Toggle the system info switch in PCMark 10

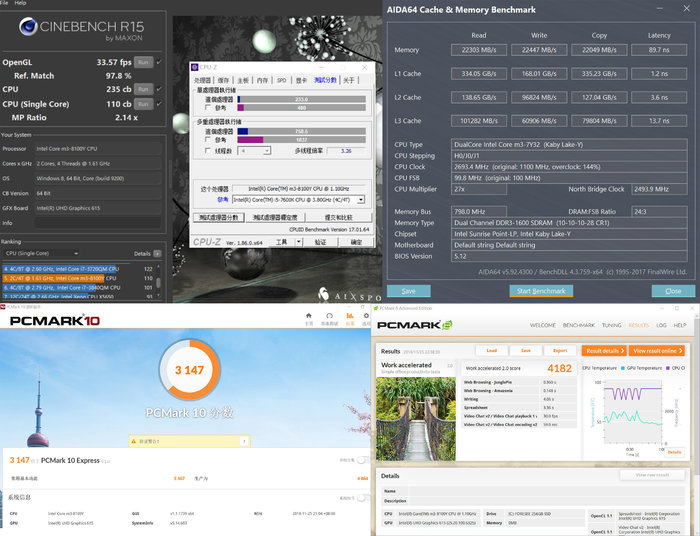click(363, 497)
